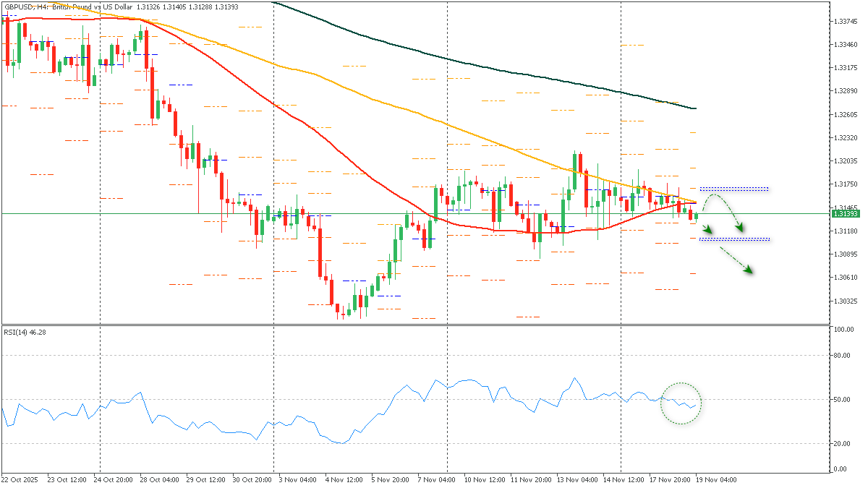The width and height of the screenshot is (868, 488).
Task: Select the curved green arrow annotation
Action: [x=714, y=194]
